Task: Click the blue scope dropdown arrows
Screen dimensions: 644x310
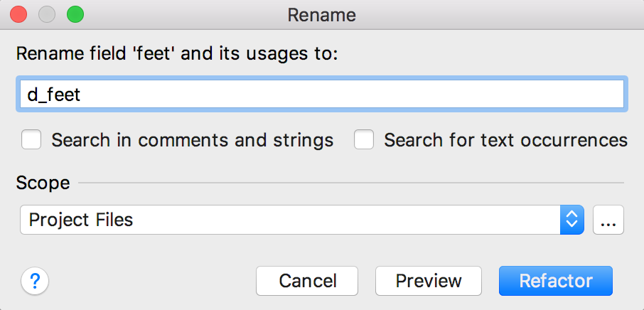Action: (572, 220)
